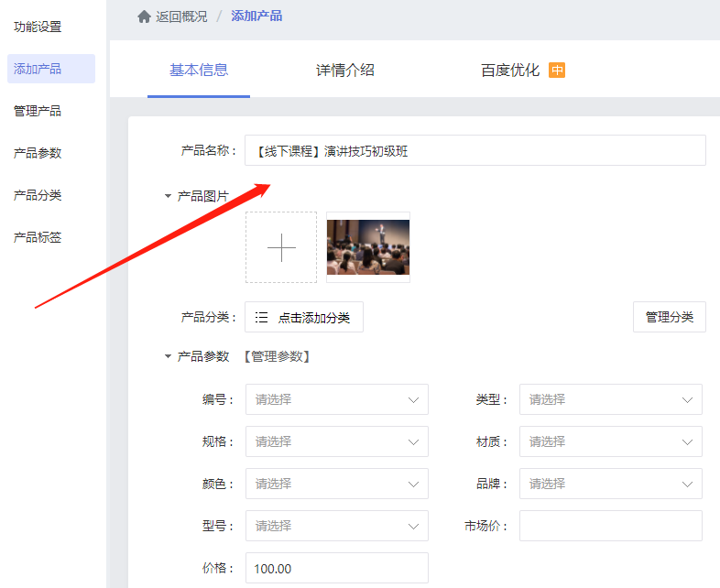
Task: Switch to the 详情介绍 tab
Action: coord(345,71)
